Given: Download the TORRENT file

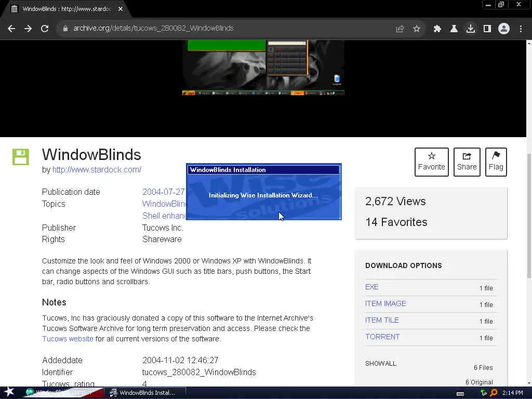Looking at the screenshot, I should click(x=382, y=337).
